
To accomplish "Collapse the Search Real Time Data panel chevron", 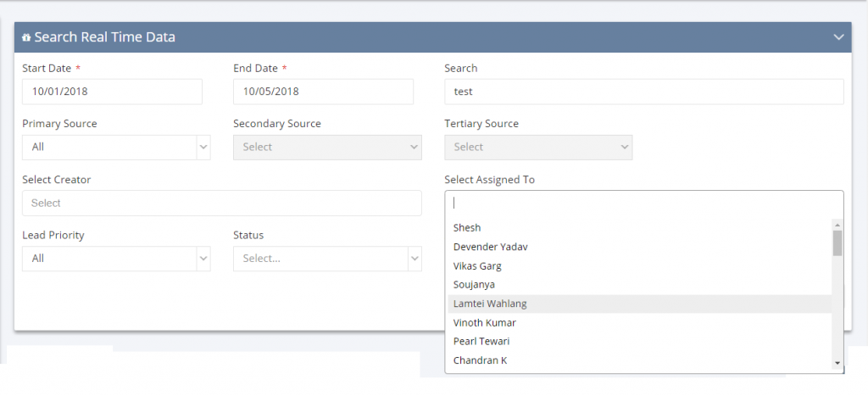I will pyautogui.click(x=838, y=37).
